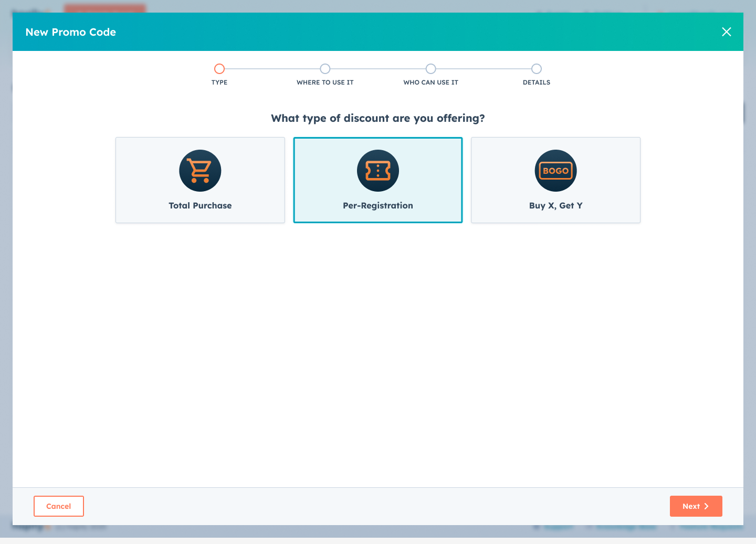The height and width of the screenshot is (544, 756).
Task: Select the Total Purchase shopping cart icon
Action: tap(200, 171)
